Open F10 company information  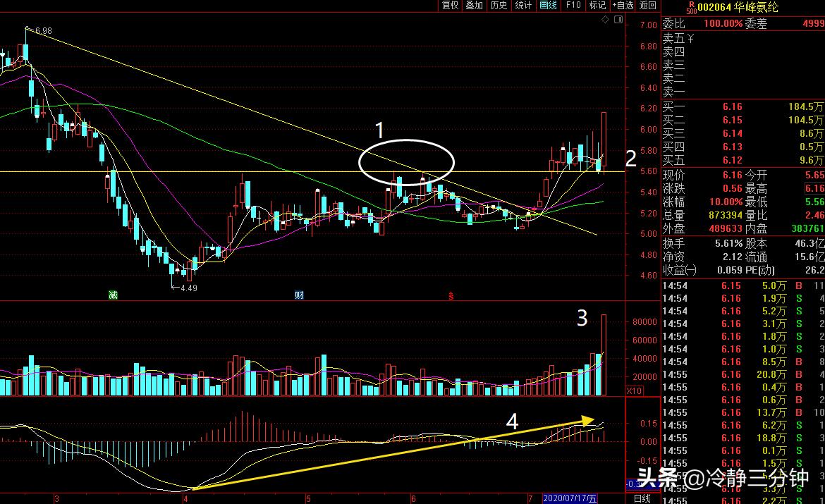coord(573,5)
